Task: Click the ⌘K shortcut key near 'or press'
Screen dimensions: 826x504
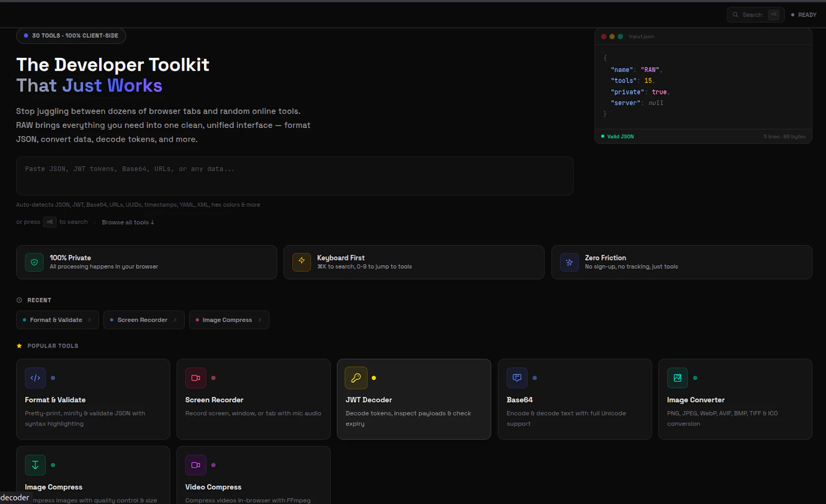Action: (x=50, y=222)
